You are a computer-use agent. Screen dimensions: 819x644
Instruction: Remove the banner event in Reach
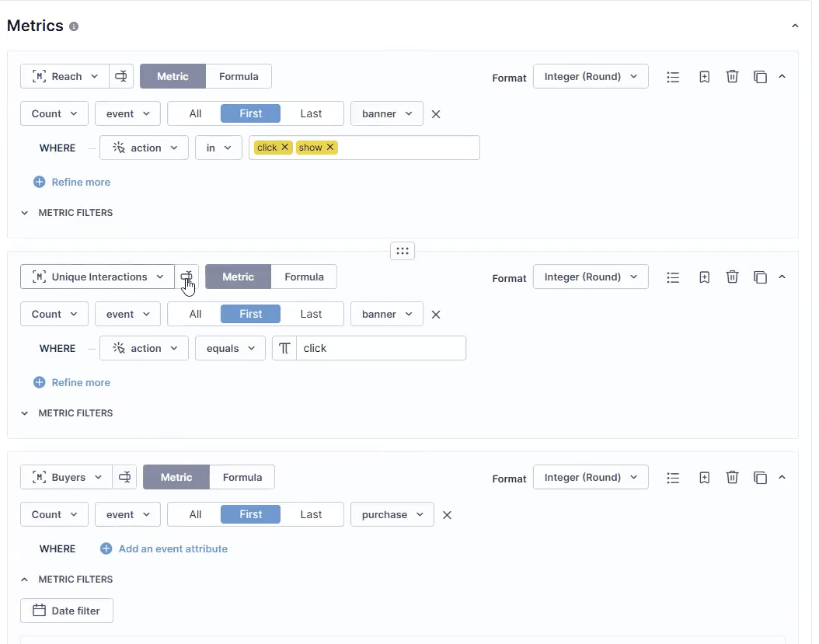(436, 114)
